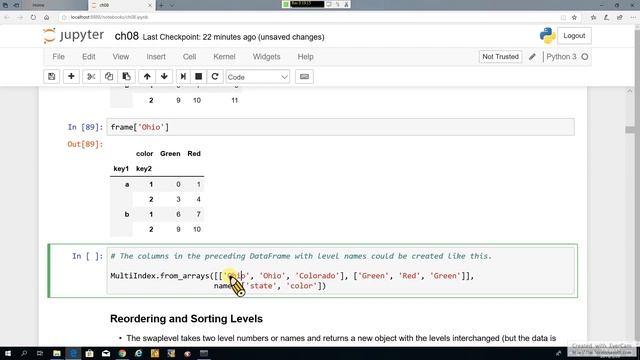Open the Cell menu
640x360 pixels.
[x=189, y=57]
